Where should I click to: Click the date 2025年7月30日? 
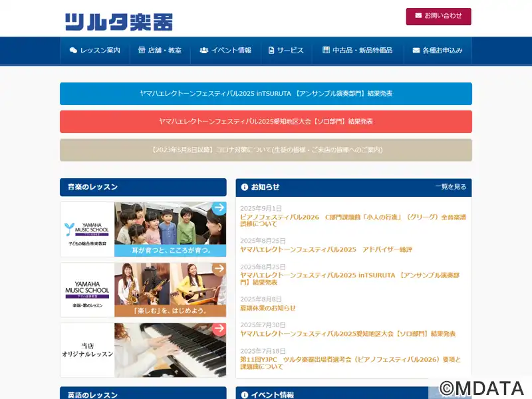263,325
